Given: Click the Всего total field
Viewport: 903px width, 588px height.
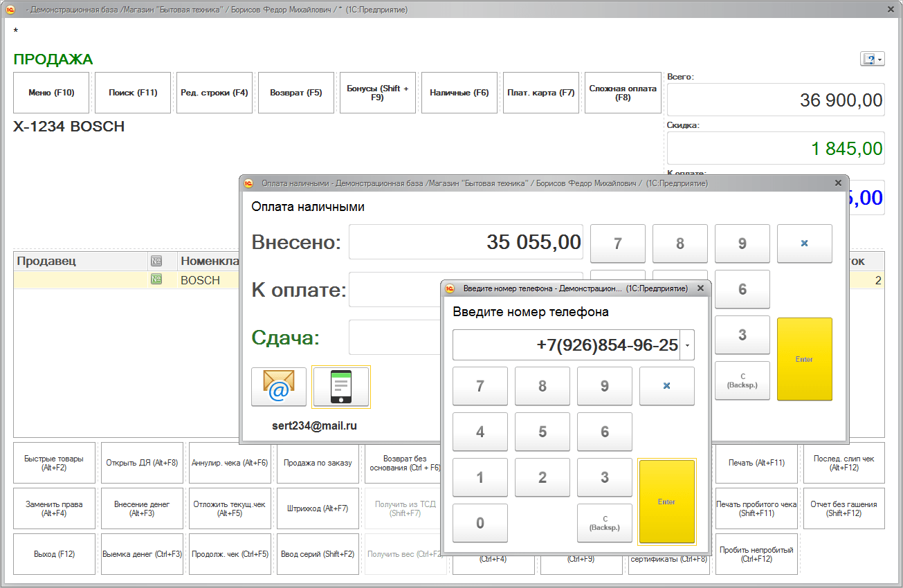Looking at the screenshot, I should (776, 100).
